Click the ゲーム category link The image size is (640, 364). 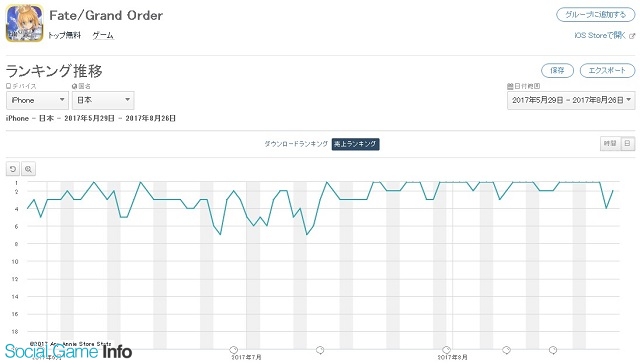103,36
